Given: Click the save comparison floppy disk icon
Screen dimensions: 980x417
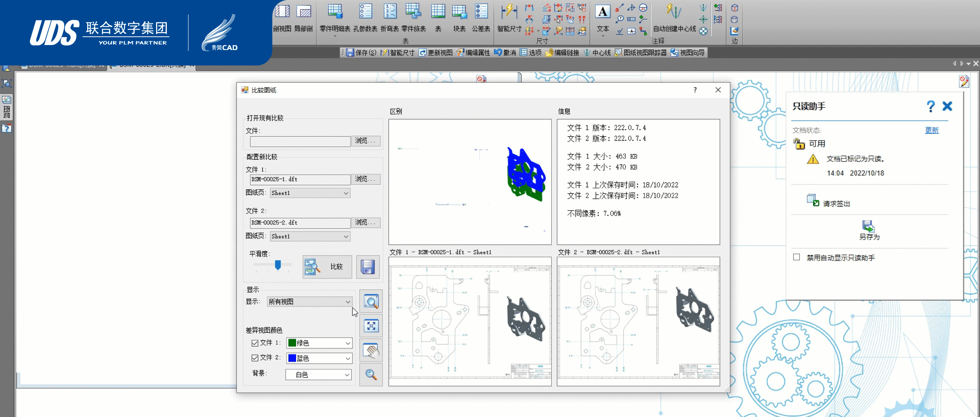Looking at the screenshot, I should [x=367, y=267].
